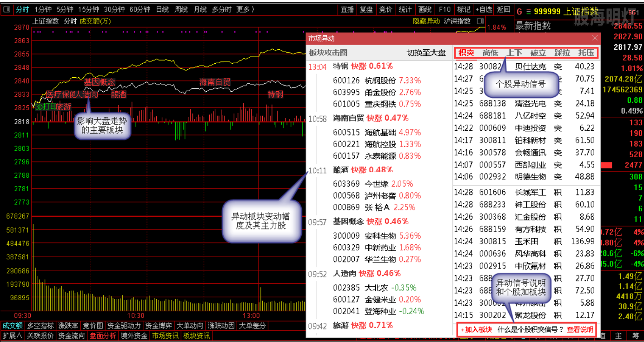Select the 日线 daily chart tab
Viewport: 644px width, 342px height.
(162, 10)
